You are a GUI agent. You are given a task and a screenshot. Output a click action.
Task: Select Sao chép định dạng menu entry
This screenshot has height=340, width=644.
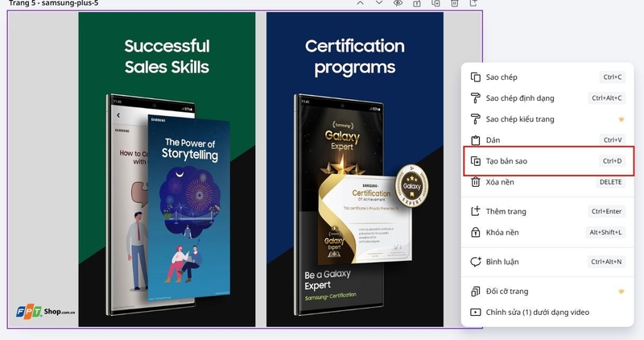click(547, 97)
